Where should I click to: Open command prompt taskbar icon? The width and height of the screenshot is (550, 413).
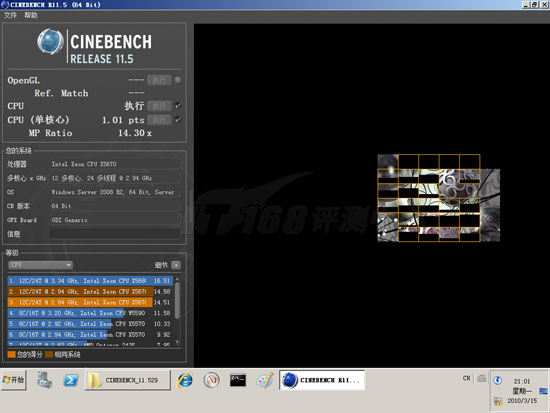coord(237,380)
